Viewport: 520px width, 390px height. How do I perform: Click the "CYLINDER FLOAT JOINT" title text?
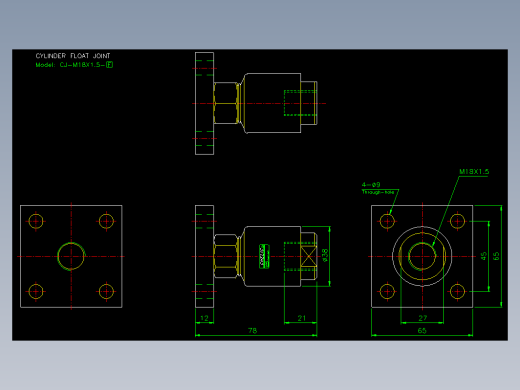click(x=73, y=56)
